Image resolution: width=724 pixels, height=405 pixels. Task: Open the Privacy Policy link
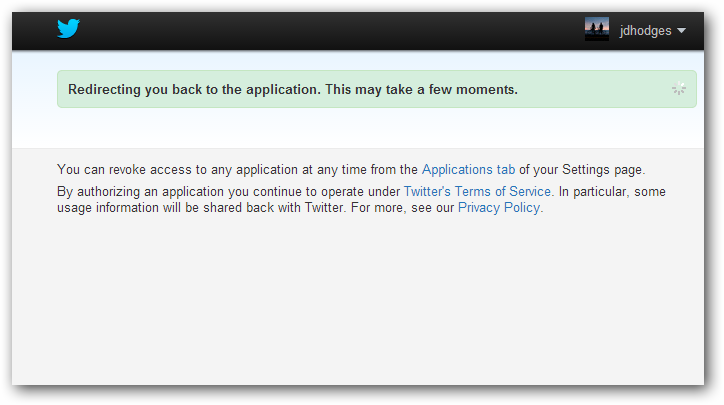[500, 208]
